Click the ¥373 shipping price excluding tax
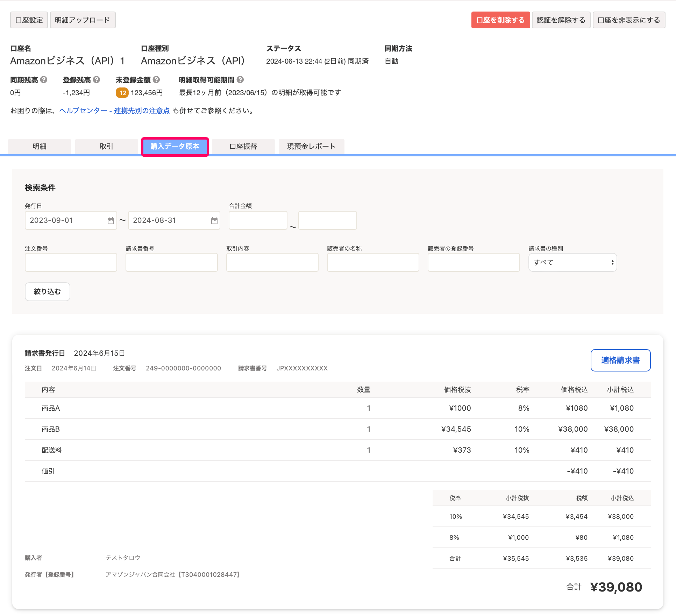 pos(462,450)
